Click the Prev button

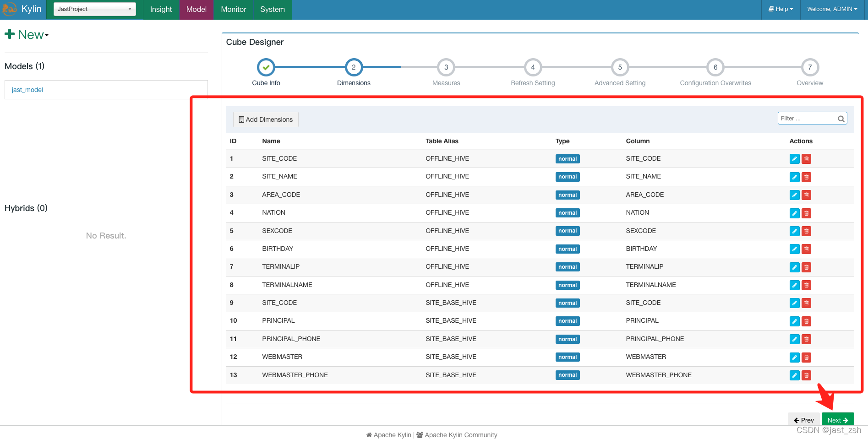804,420
